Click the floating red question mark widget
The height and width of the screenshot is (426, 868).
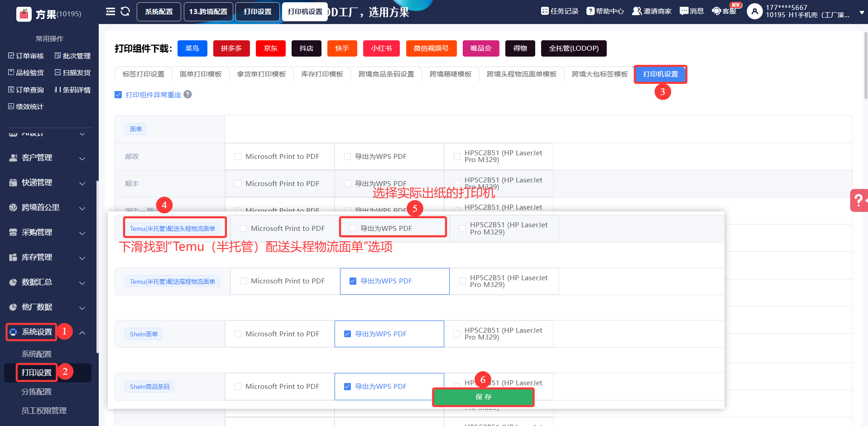859,200
